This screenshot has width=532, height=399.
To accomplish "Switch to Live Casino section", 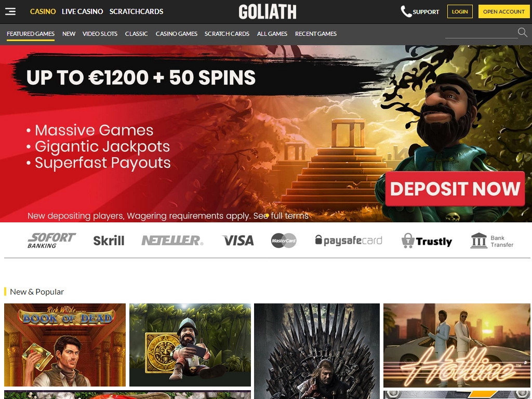I will pos(83,11).
